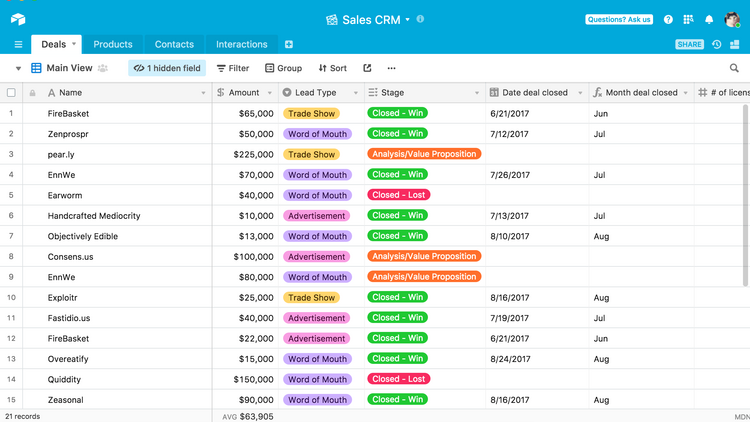Show the 1 hidden field
Image resolution: width=750 pixels, height=422 pixels.
167,68
